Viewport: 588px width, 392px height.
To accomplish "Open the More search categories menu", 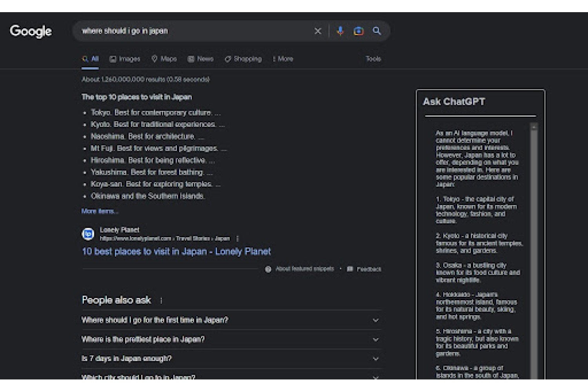I will click(283, 59).
